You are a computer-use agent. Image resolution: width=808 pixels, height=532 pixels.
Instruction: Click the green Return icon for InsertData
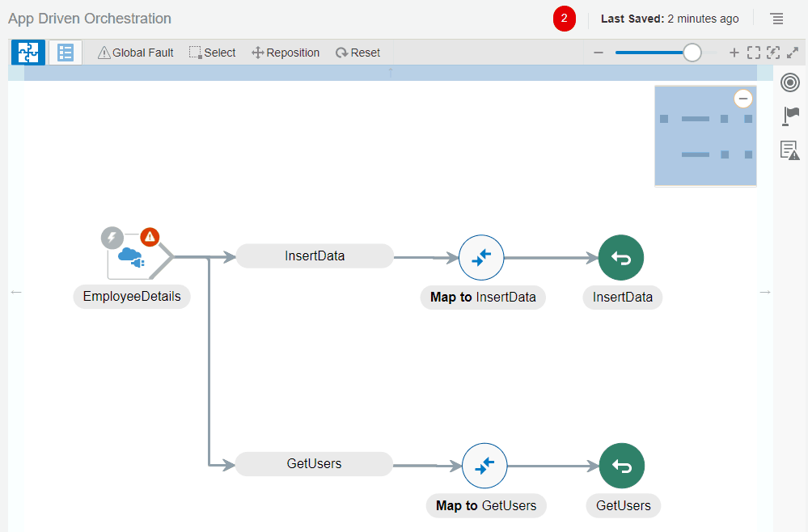pos(621,257)
